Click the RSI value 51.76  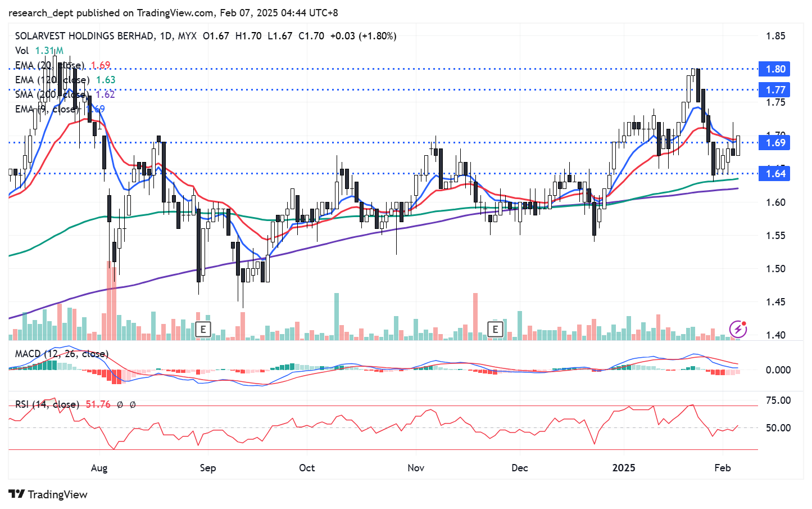[98, 404]
